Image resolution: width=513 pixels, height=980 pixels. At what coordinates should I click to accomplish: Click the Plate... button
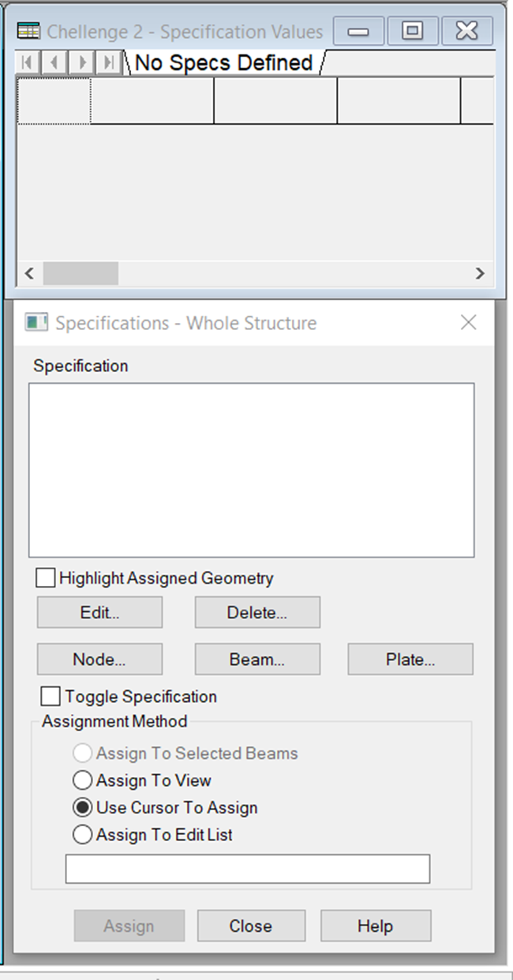click(410, 659)
